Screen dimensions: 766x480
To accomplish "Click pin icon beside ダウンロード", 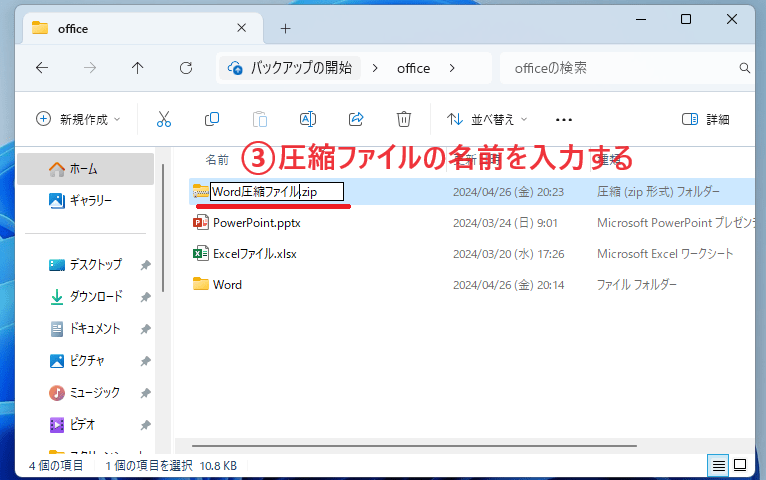I will pyautogui.click(x=145, y=297).
